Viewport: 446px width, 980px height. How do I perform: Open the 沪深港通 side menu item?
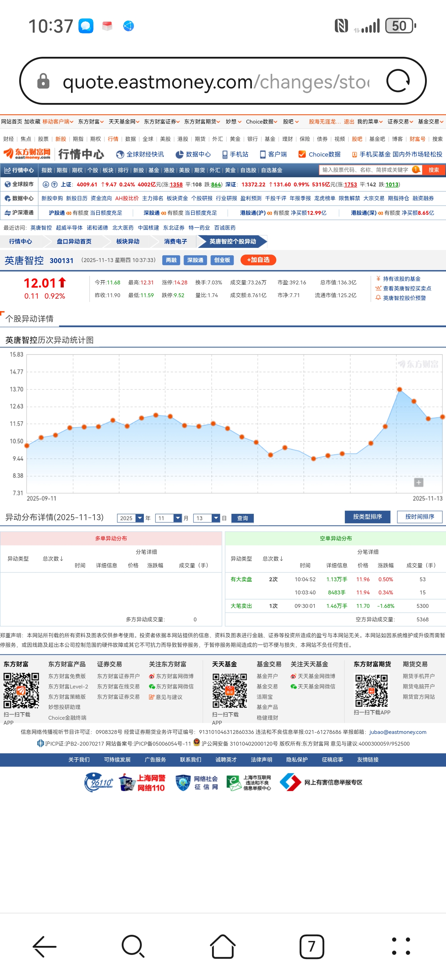coord(19,213)
